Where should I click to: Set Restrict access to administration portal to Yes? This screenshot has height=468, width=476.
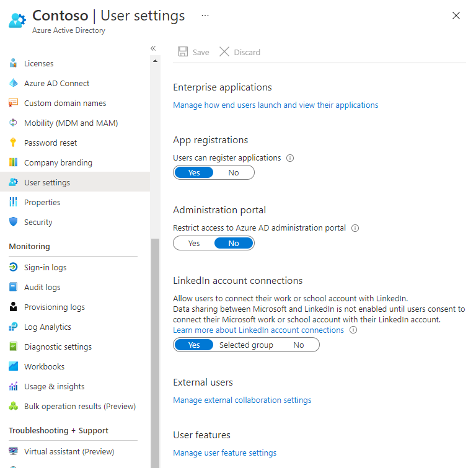[194, 244]
